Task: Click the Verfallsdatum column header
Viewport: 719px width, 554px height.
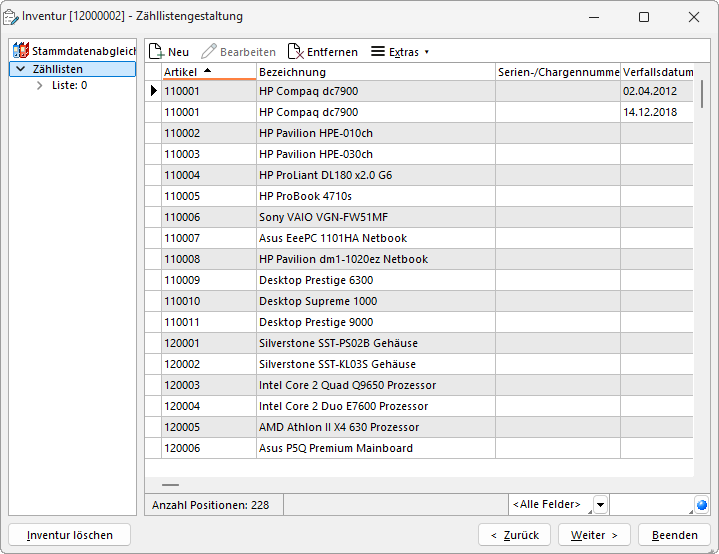Action: click(x=657, y=72)
